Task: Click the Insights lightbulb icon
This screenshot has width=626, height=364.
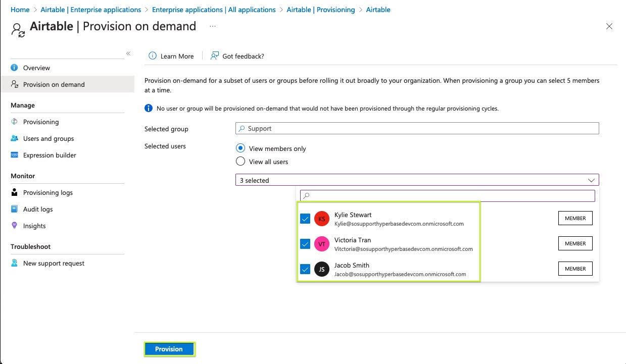Action: (14, 226)
